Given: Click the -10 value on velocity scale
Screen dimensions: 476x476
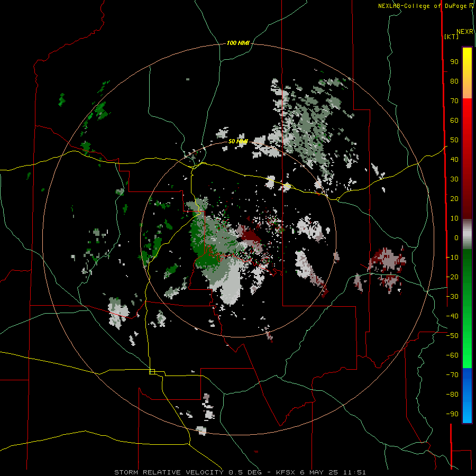Looking at the screenshot, I should [452, 258].
